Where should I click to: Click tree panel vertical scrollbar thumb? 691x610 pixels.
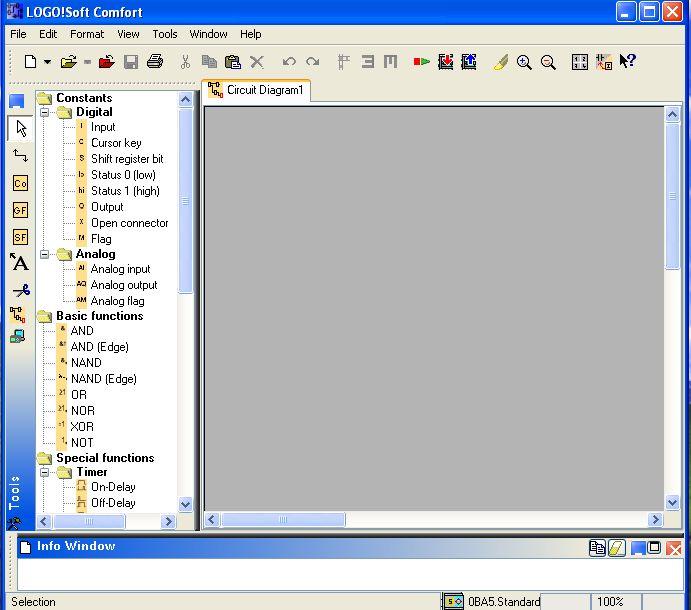[x=186, y=201]
